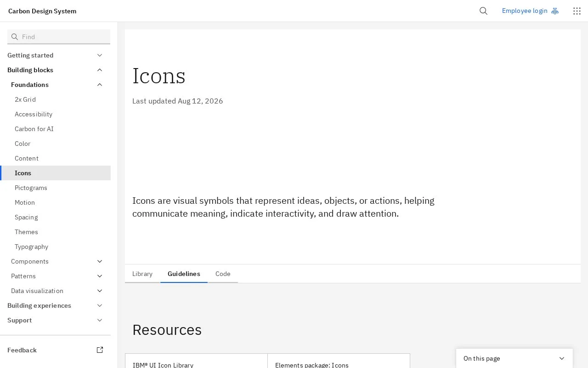This screenshot has height=368, width=588.
Task: Expand the Components section
Action: 55,261
